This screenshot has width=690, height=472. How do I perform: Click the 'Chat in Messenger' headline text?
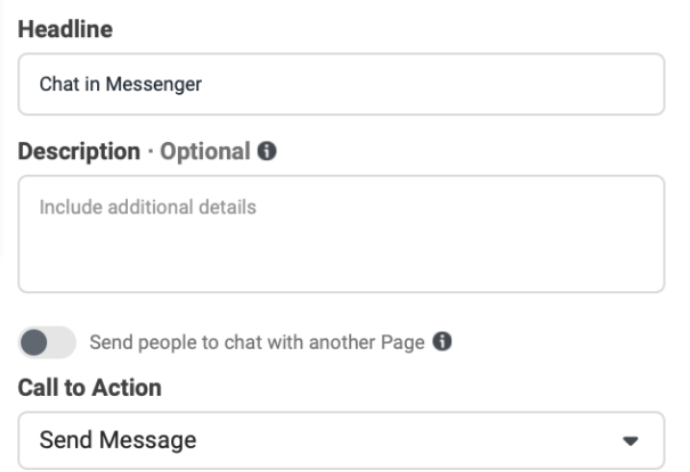120,84
